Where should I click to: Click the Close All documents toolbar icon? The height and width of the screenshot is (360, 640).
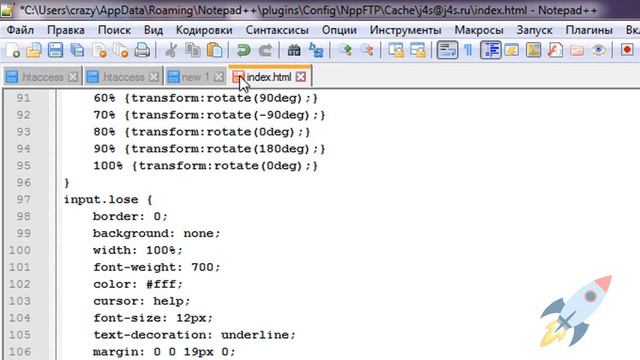tap(121, 50)
